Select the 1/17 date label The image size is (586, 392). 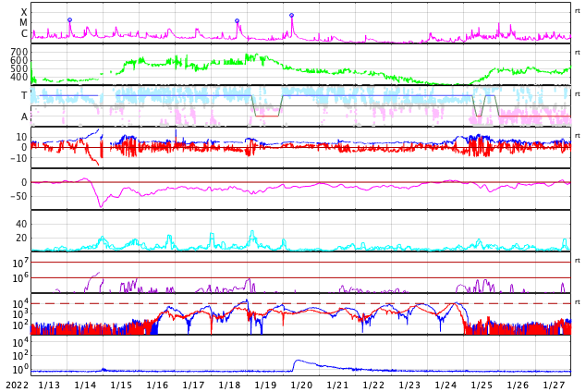(193, 385)
